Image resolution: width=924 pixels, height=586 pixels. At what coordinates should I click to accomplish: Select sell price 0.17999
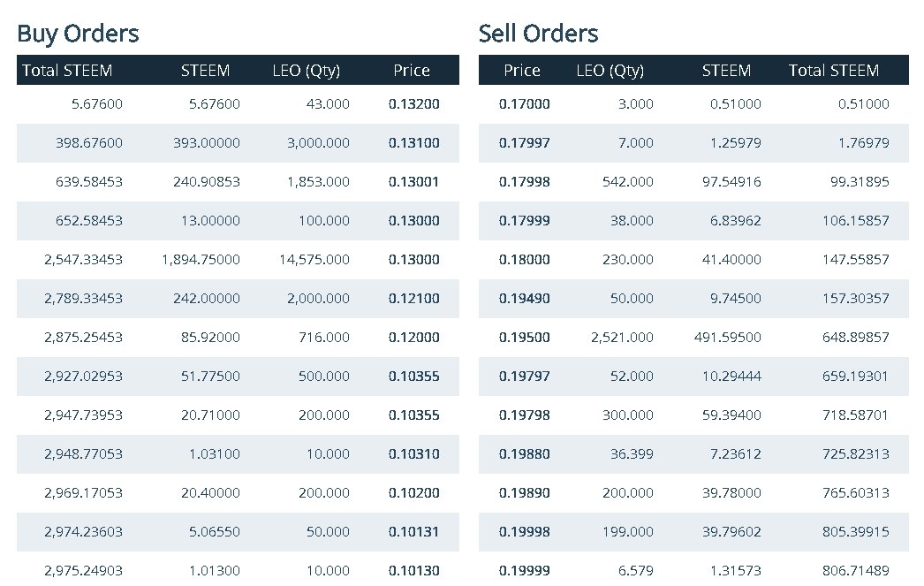point(525,221)
